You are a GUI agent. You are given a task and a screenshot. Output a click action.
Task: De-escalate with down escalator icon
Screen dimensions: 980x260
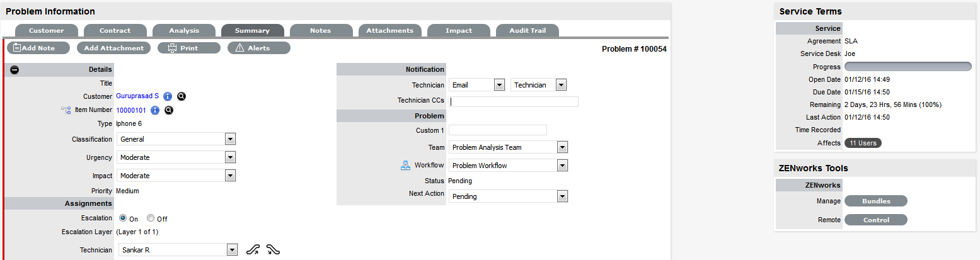click(273, 250)
